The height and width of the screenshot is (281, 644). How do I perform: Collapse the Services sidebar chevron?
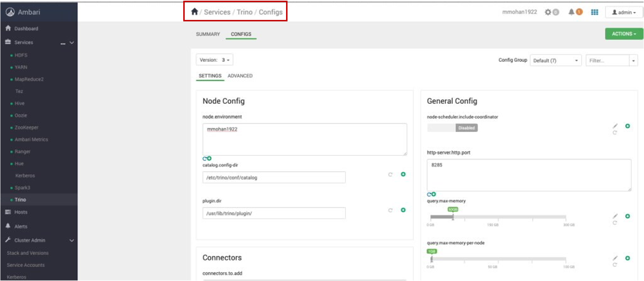click(x=72, y=43)
